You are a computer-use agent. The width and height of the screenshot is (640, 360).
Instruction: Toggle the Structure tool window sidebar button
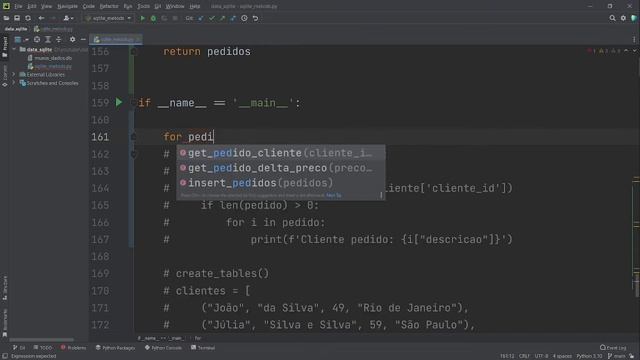pos(4,288)
